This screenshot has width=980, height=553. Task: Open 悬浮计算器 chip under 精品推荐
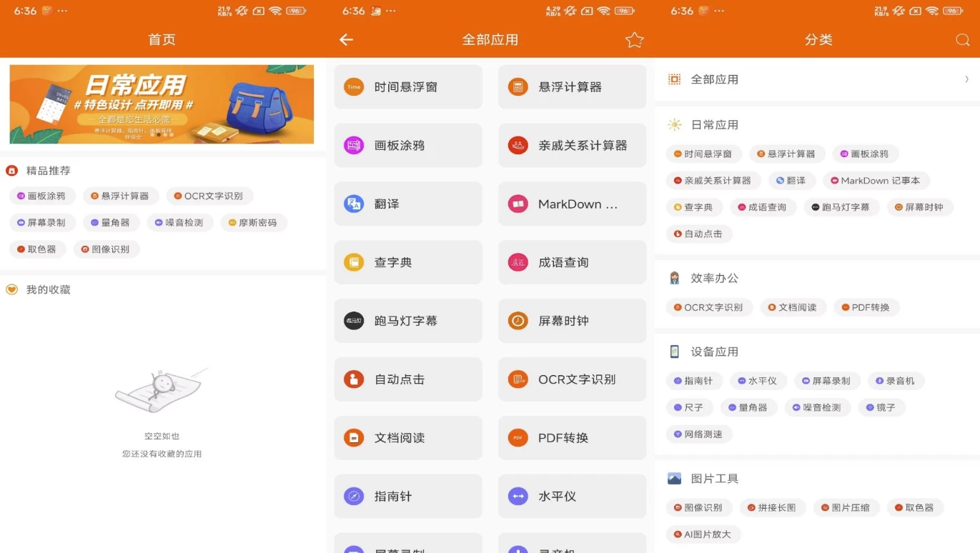coord(120,196)
